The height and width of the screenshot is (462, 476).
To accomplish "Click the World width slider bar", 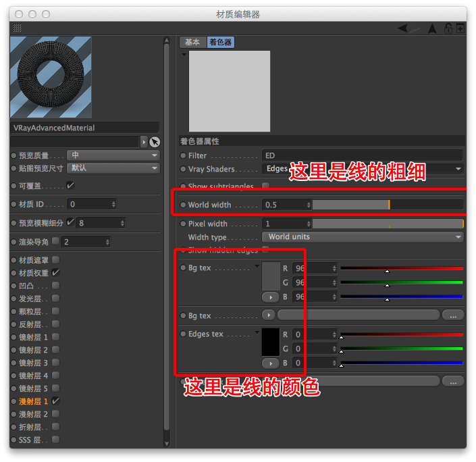I will (388, 205).
